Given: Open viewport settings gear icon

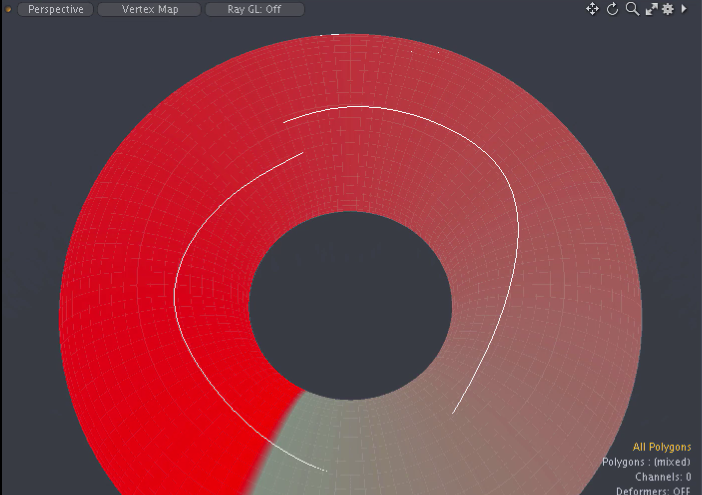Looking at the screenshot, I should pyautogui.click(x=668, y=9).
